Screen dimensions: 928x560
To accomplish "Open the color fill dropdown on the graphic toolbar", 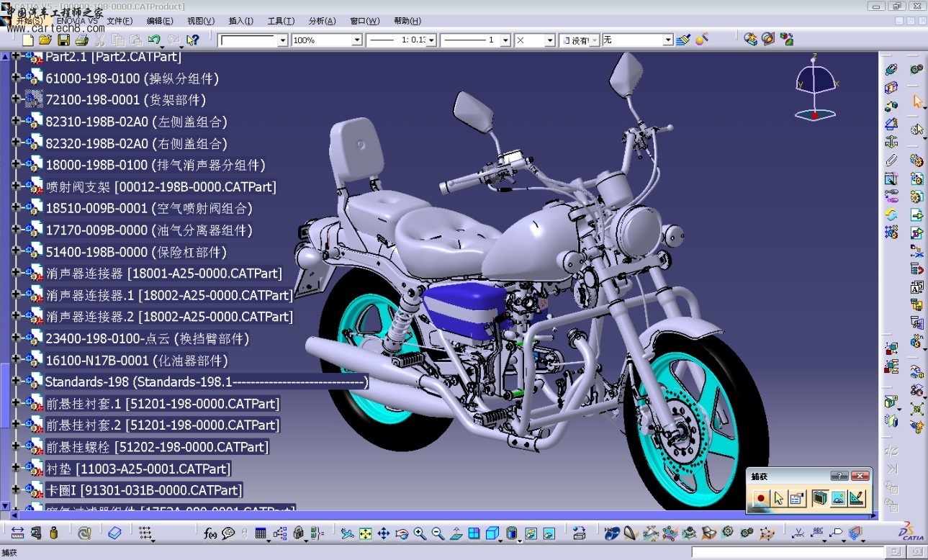I will (x=282, y=40).
